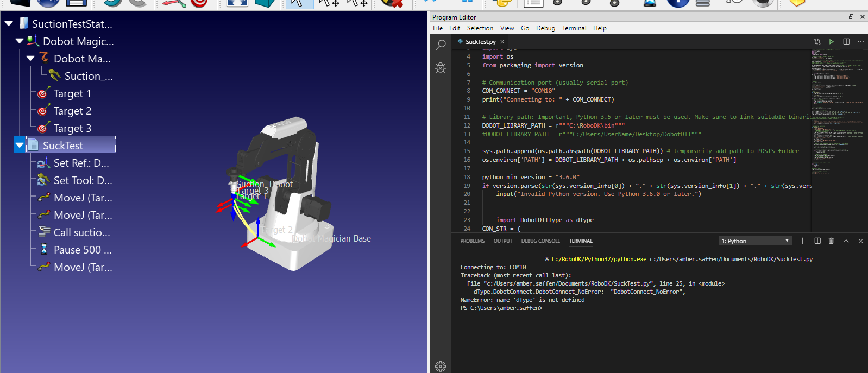Run the Python file with the green play icon

pos(831,42)
